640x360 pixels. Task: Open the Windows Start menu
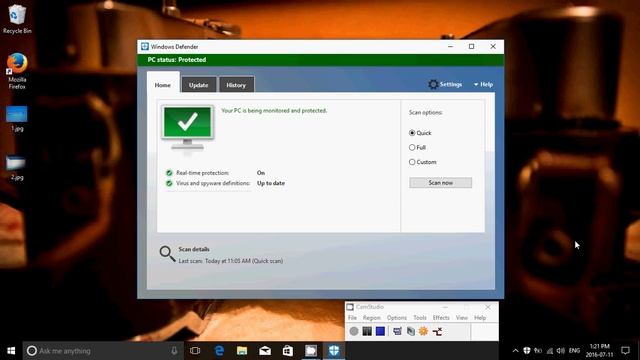point(11,351)
